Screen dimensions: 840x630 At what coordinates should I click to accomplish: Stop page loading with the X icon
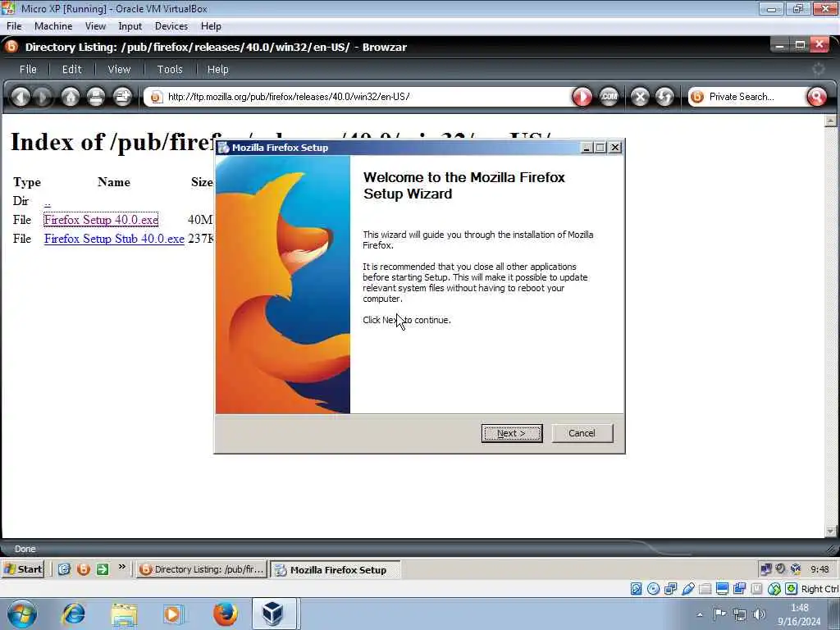point(640,97)
